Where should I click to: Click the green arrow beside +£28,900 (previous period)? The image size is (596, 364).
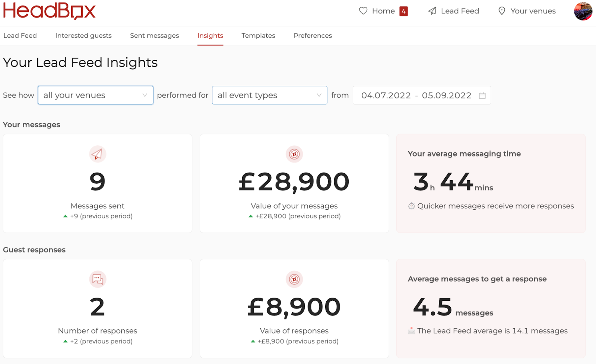click(251, 216)
